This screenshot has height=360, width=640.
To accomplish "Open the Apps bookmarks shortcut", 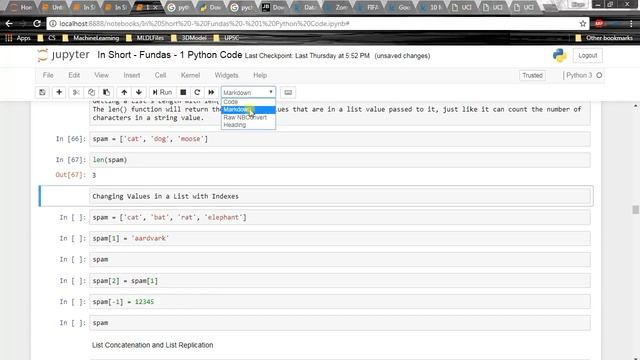I will [x=18, y=38].
